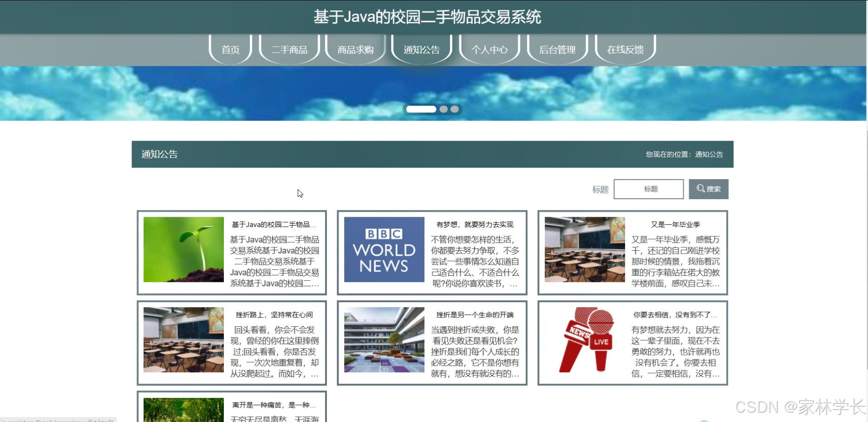Image resolution: width=868 pixels, height=422 pixels.
Task: Click the red news microphone thumbnail
Action: (585, 339)
